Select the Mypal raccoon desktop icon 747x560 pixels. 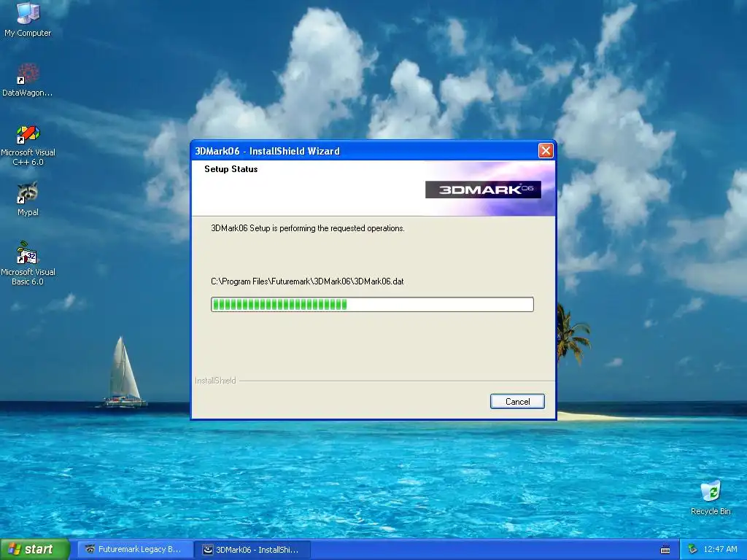click(28, 198)
